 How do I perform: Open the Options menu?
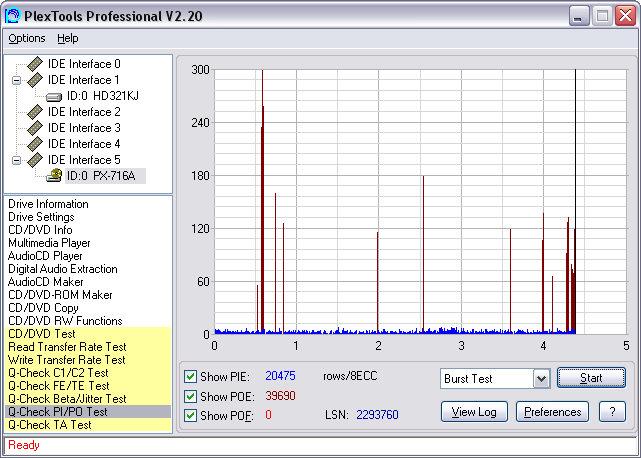(27, 38)
